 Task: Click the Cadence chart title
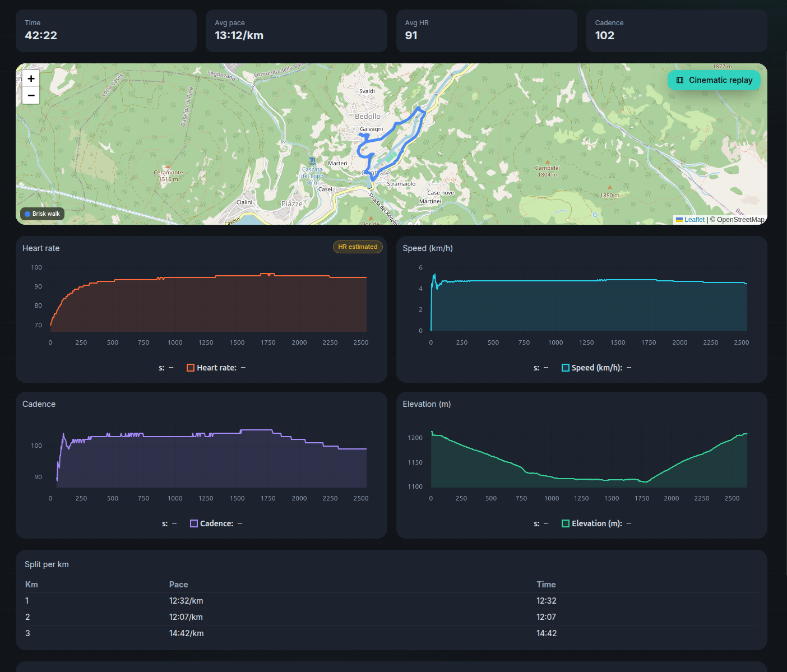pos(39,404)
